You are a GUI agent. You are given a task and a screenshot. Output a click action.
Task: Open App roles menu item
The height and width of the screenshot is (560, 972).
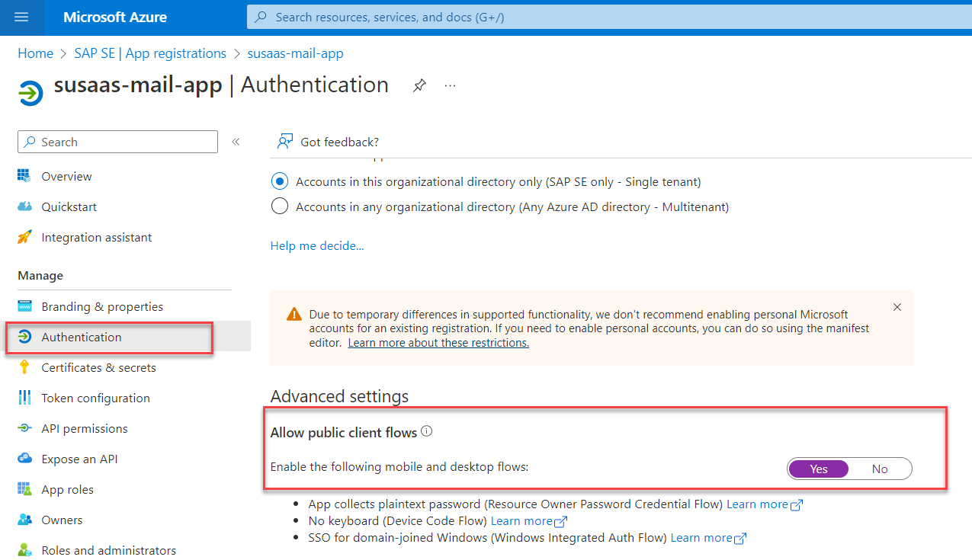tap(67, 489)
